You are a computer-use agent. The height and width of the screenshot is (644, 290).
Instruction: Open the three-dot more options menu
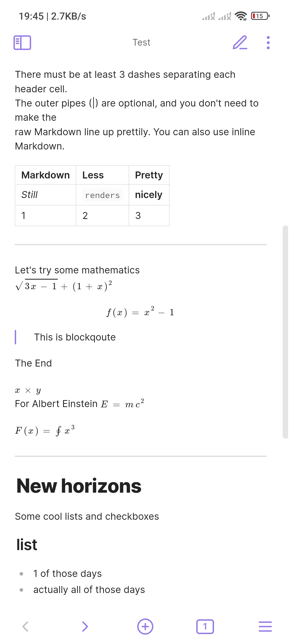268,43
